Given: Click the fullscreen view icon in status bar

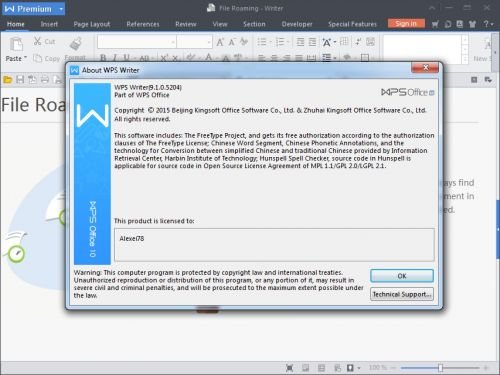Looking at the screenshot, I should click(289, 368).
